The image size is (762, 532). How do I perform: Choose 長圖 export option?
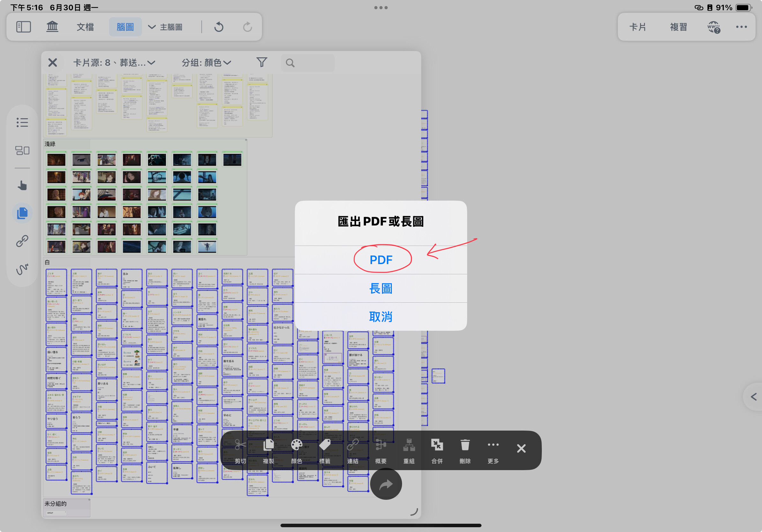pos(381,288)
